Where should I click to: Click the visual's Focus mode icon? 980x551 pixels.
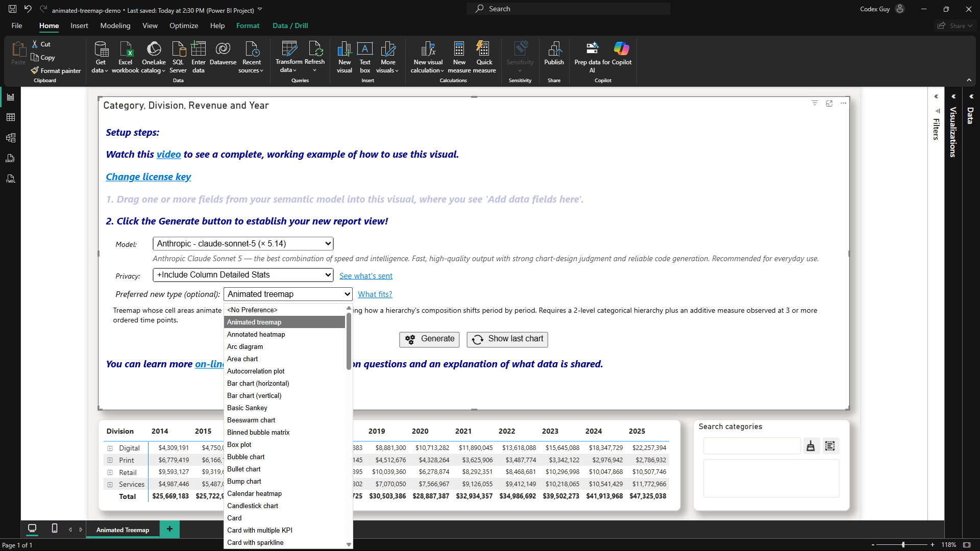tap(829, 103)
